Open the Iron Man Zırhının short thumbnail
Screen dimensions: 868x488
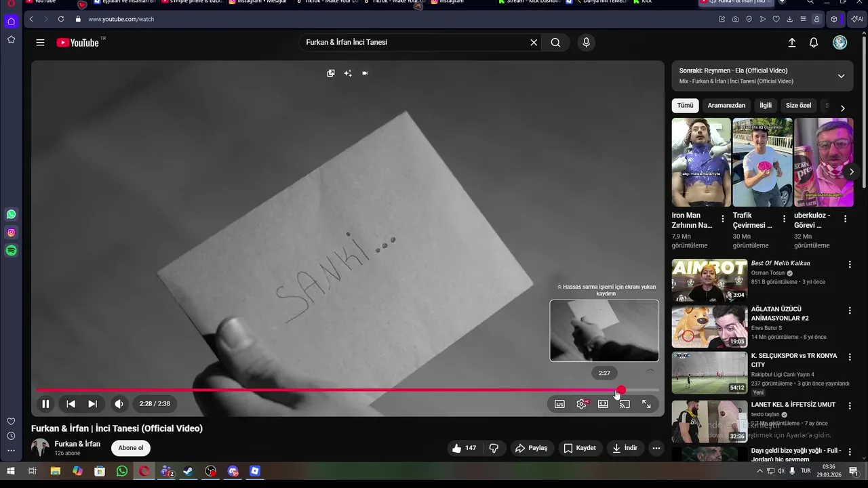pyautogui.click(x=701, y=163)
